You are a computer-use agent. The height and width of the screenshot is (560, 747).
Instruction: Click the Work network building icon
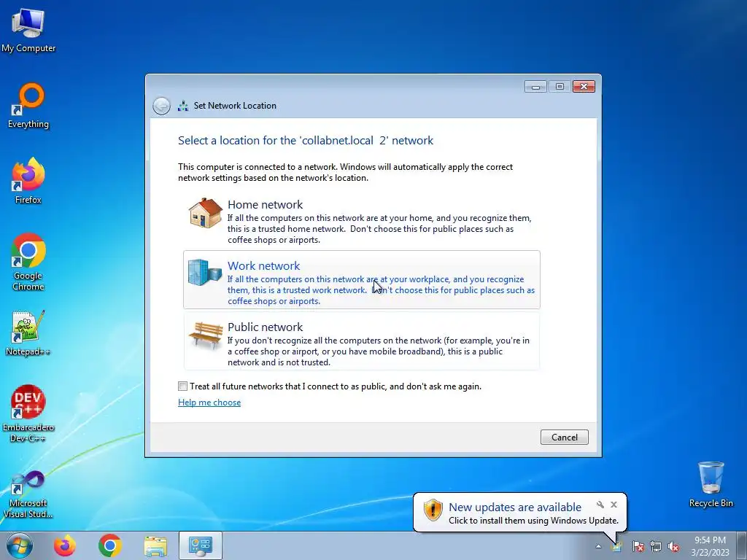coord(204,273)
